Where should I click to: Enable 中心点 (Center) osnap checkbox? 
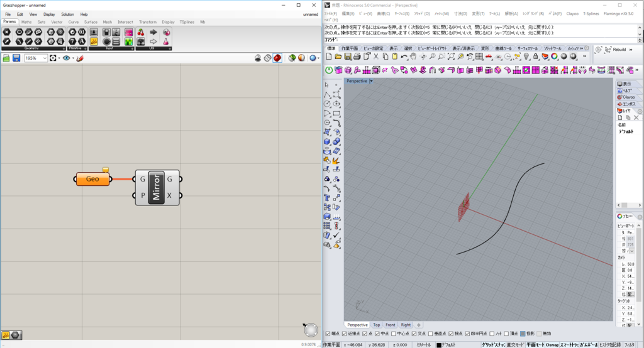pyautogui.click(x=394, y=334)
